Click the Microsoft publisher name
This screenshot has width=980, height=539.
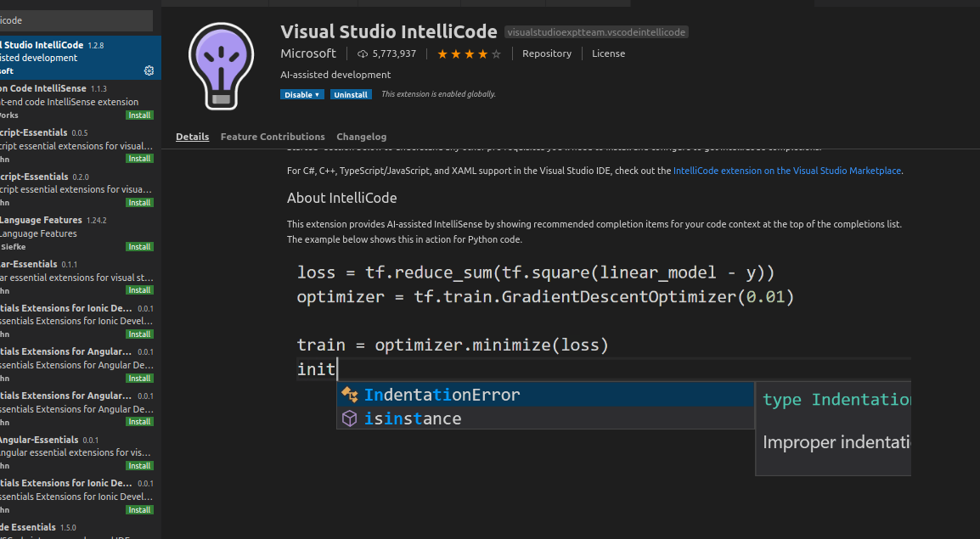(308, 53)
